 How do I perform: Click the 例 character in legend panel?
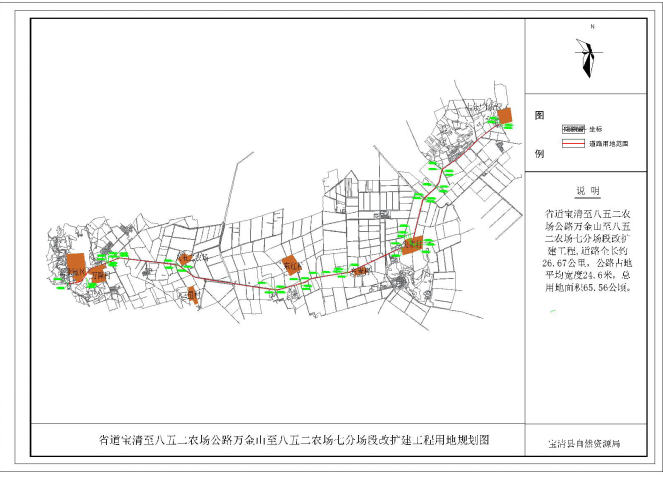point(539,154)
